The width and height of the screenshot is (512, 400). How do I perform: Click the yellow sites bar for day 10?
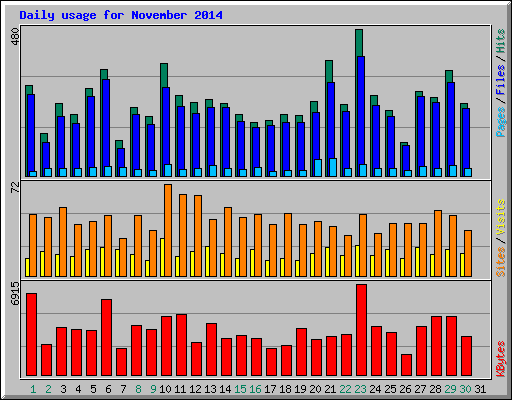[162, 257]
